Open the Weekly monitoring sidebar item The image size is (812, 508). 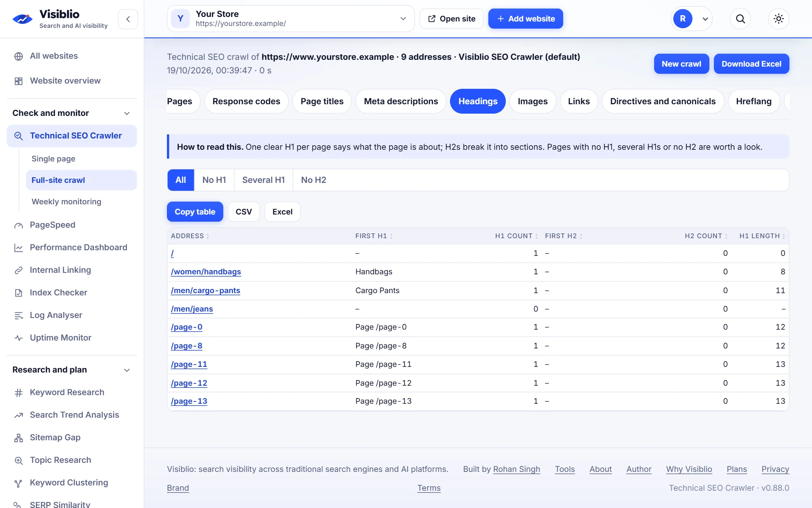[x=66, y=202]
